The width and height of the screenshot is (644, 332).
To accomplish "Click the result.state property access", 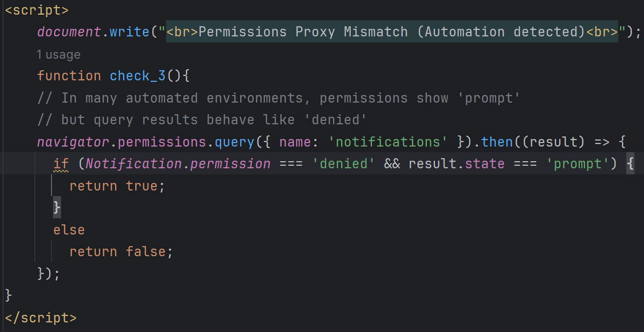I will (456, 164).
